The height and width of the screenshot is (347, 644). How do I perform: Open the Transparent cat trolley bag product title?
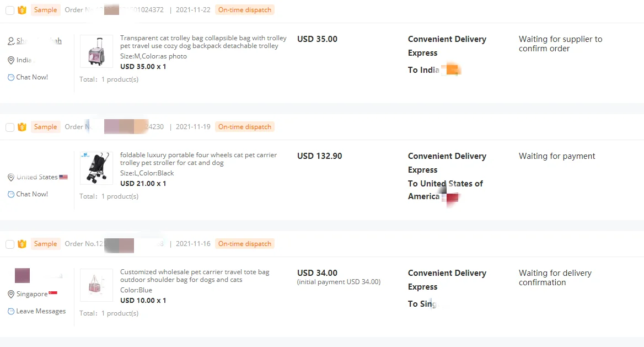click(x=203, y=42)
